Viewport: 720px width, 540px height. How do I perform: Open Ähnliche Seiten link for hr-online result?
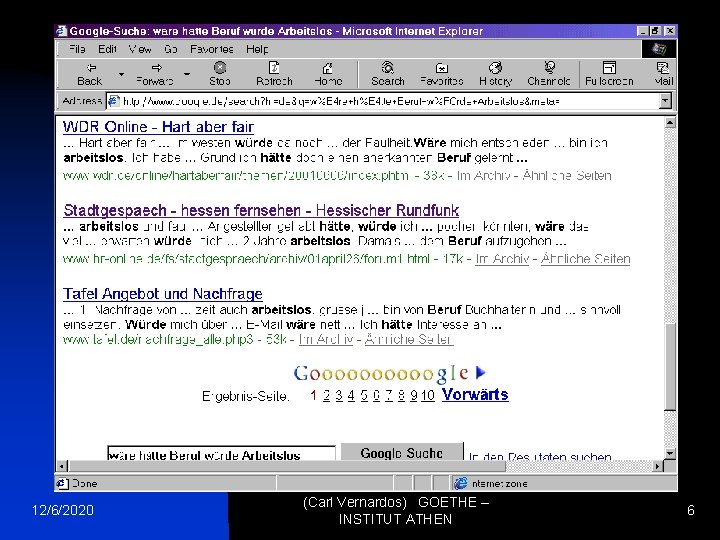tap(585, 259)
